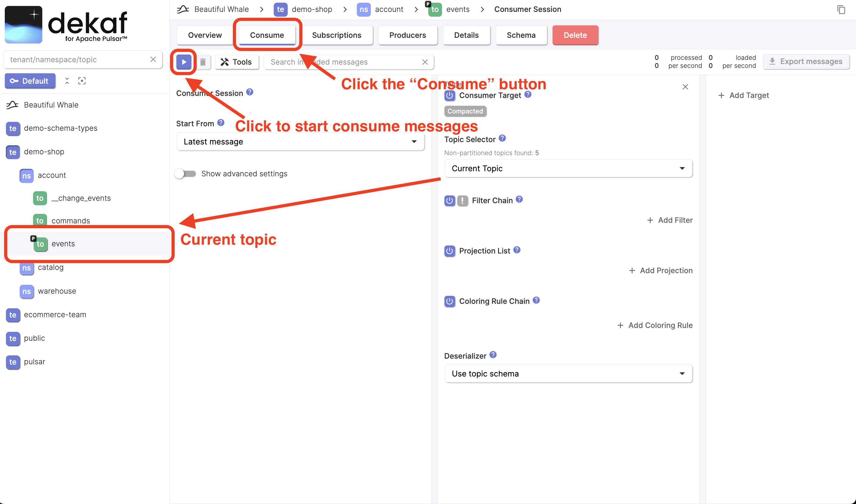856x504 pixels.
Task: Click the copy icon at top right
Action: tap(841, 10)
